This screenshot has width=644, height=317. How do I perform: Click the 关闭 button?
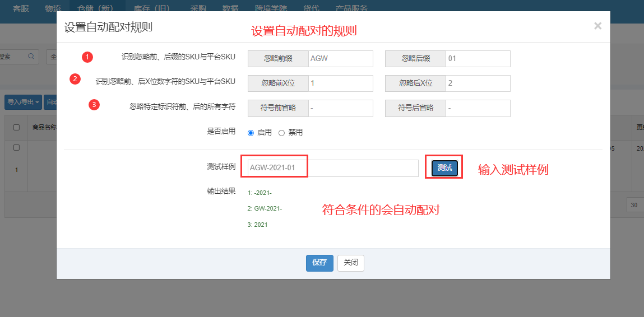coord(351,263)
